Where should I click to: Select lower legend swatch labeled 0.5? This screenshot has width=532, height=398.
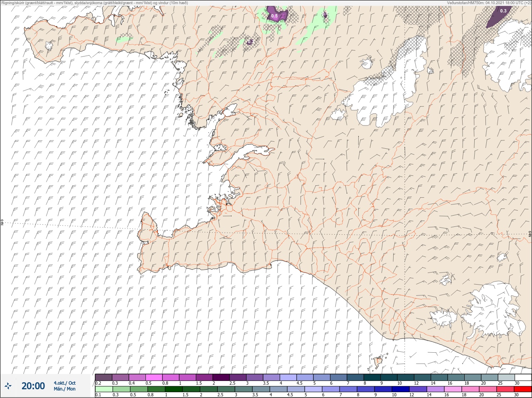(138, 389)
